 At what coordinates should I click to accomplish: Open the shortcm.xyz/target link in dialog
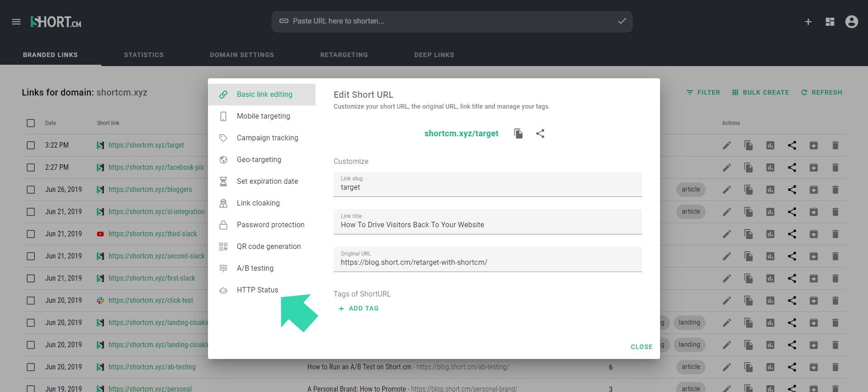[x=461, y=134]
